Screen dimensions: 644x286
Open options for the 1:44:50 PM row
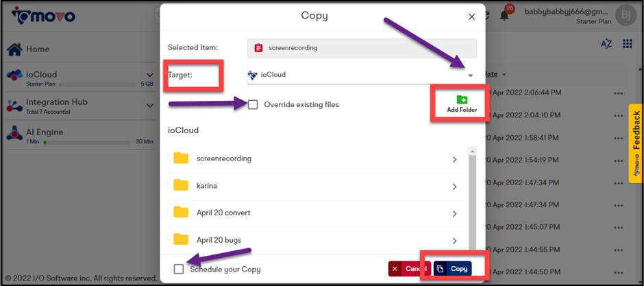coord(618,272)
